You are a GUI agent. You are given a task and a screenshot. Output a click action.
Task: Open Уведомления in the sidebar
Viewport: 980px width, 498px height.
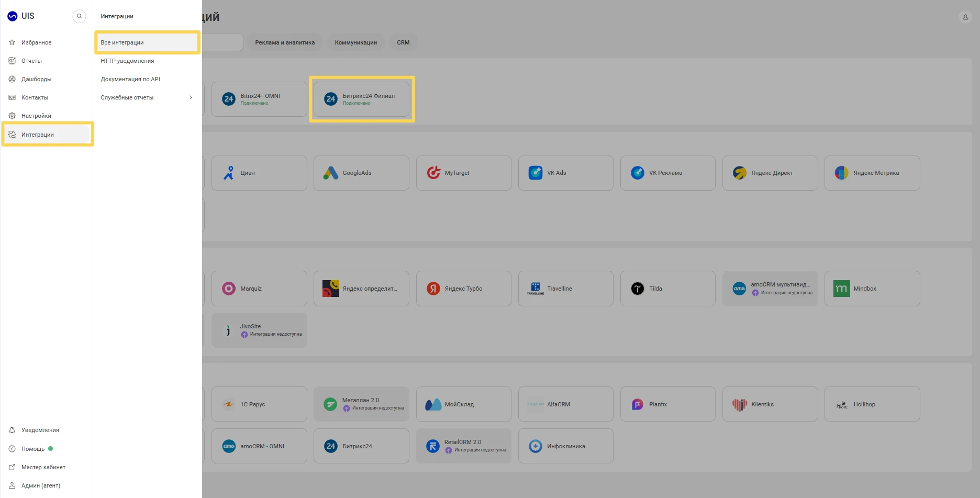click(47, 430)
